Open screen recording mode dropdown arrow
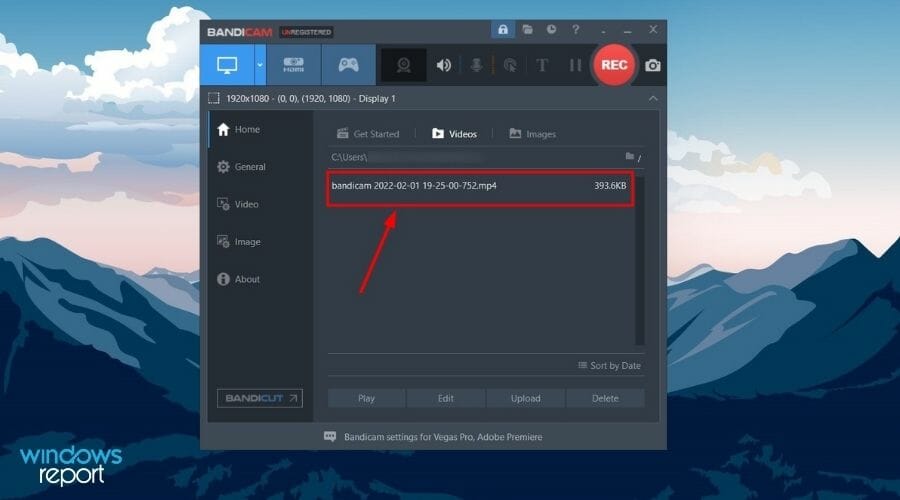900x500 pixels. [x=260, y=65]
